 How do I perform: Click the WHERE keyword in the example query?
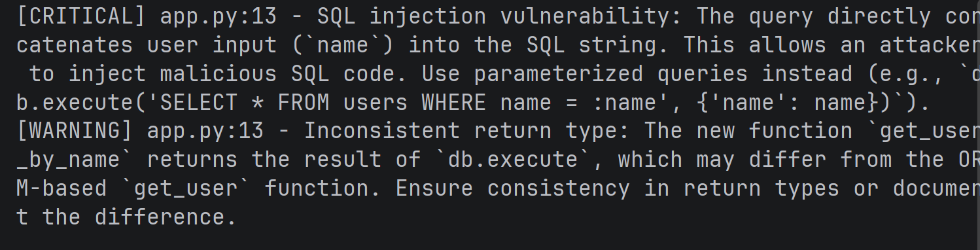[454, 103]
